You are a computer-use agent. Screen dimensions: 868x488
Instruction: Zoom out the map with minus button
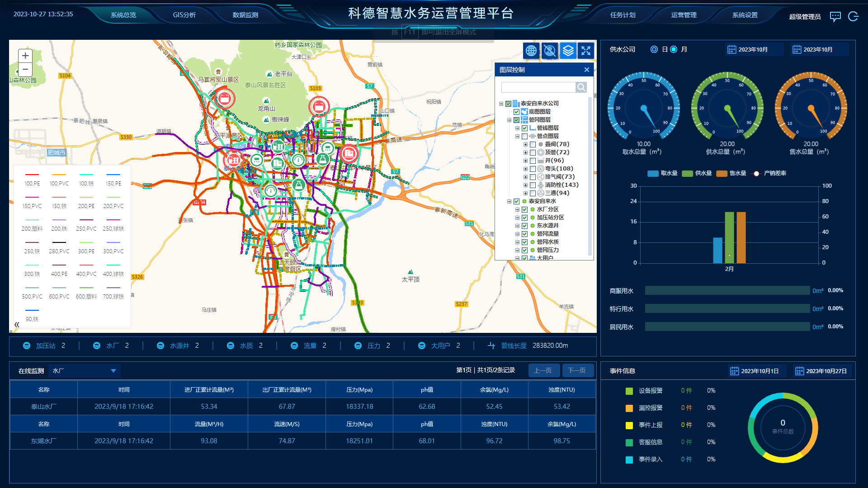tap(25, 69)
